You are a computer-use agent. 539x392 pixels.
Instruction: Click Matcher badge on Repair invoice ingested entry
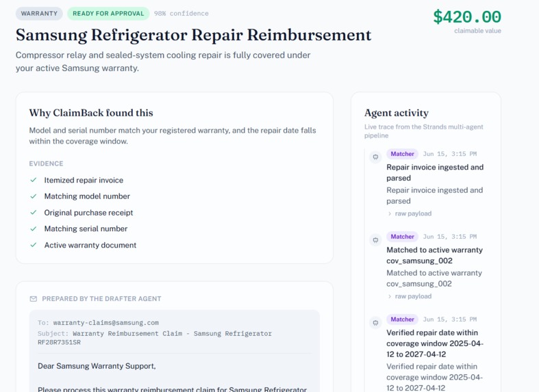click(402, 154)
